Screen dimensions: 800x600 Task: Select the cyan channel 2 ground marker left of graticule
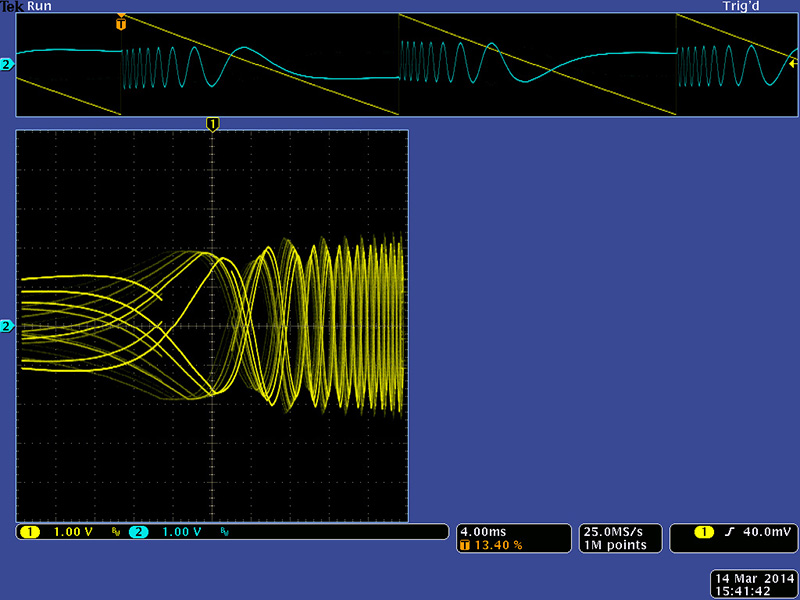coord(7,326)
